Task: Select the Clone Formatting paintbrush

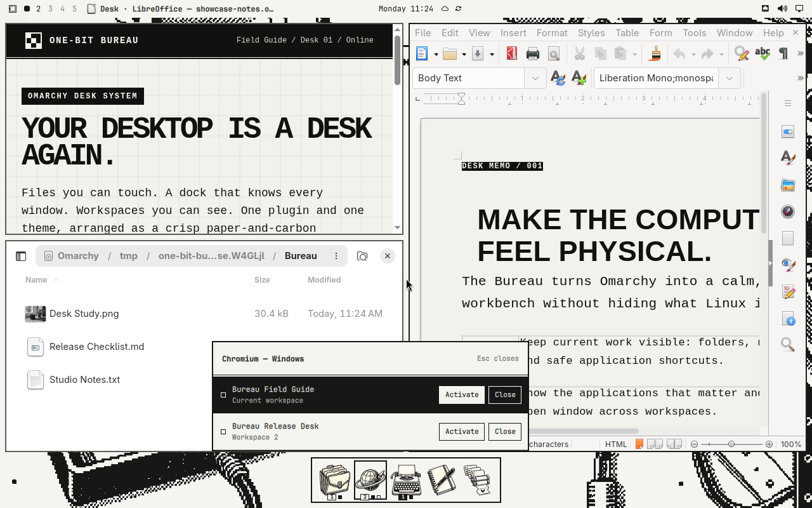Action: click(655, 54)
